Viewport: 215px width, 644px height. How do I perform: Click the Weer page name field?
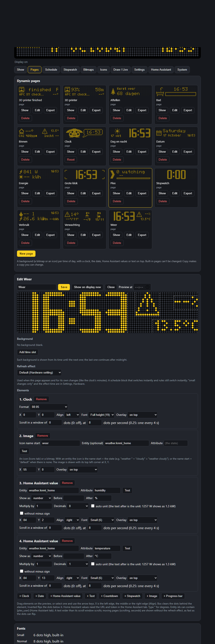(37, 287)
